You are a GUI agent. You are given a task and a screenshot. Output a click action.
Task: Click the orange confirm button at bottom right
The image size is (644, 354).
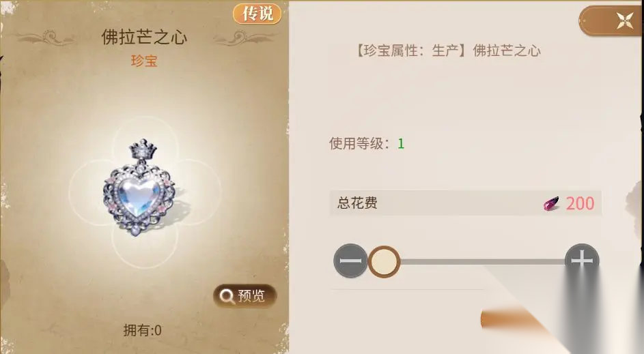point(514,321)
